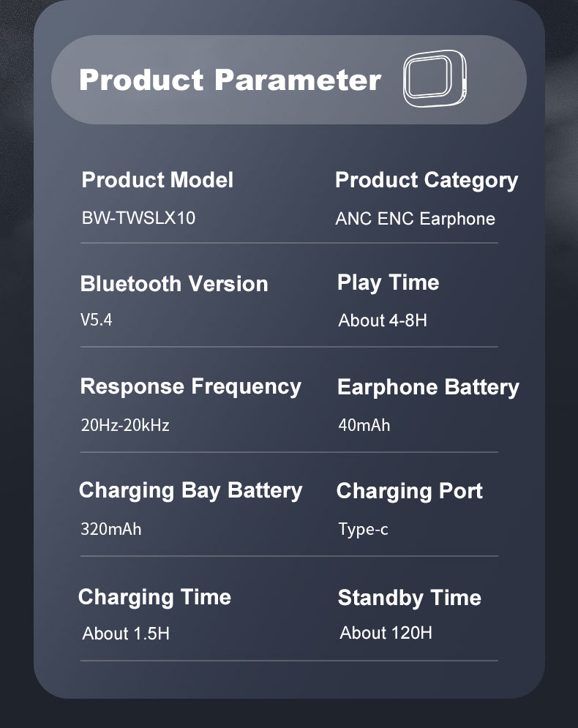Click the About 1.5H charging value
The width and height of the screenshot is (578, 728).
pyautogui.click(x=126, y=633)
